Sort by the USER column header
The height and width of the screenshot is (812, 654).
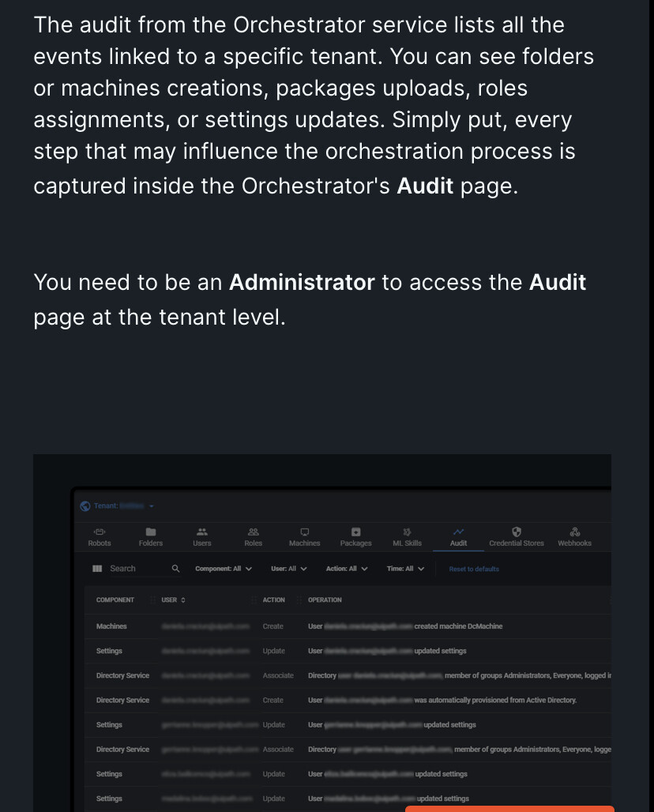point(174,600)
